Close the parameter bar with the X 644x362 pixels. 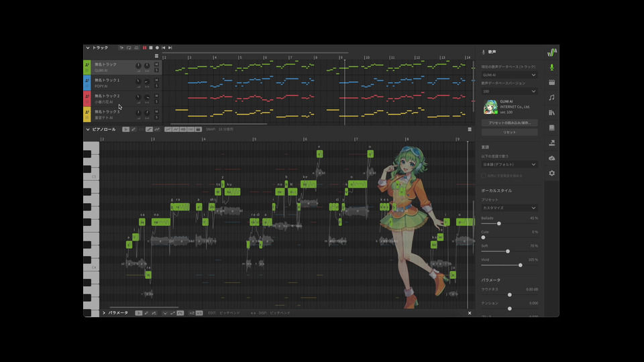[470, 313]
